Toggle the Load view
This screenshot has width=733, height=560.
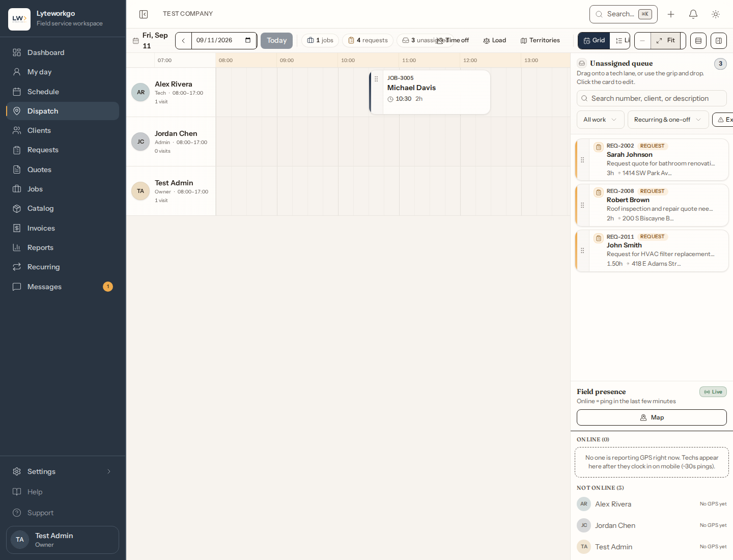coord(495,41)
